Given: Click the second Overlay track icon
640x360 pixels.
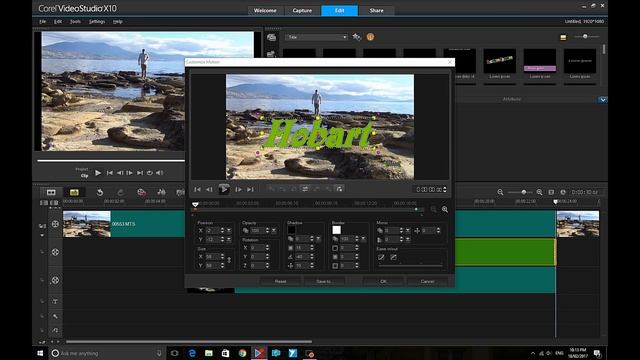Looking at the screenshot, I should [55, 280].
